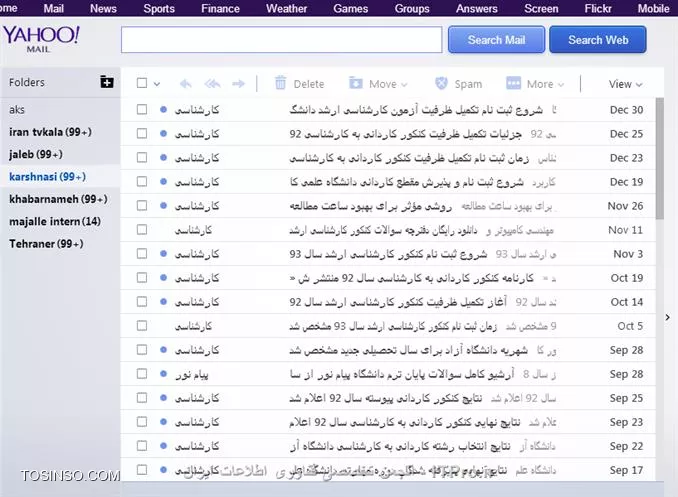Viewport: 678px width, 497px height.
Task: Toggle unread dot on Oct 19 email
Action: [163, 278]
